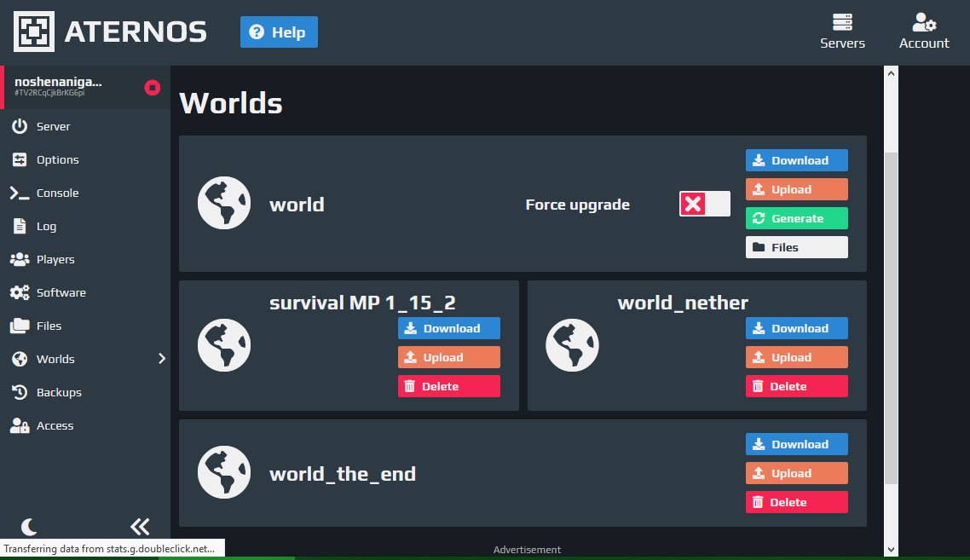
Task: Collapse the sidebar with double chevron
Action: (140, 527)
